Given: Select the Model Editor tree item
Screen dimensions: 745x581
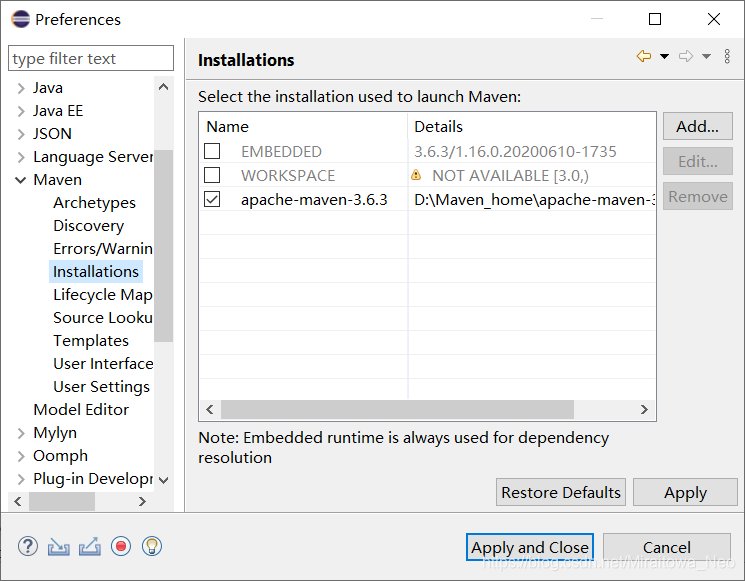Looking at the screenshot, I should tap(81, 410).
